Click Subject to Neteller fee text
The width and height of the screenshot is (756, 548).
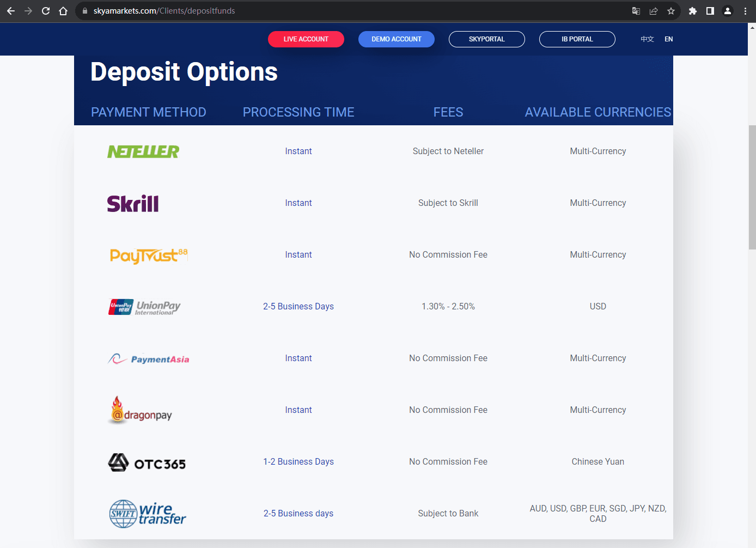click(x=448, y=151)
